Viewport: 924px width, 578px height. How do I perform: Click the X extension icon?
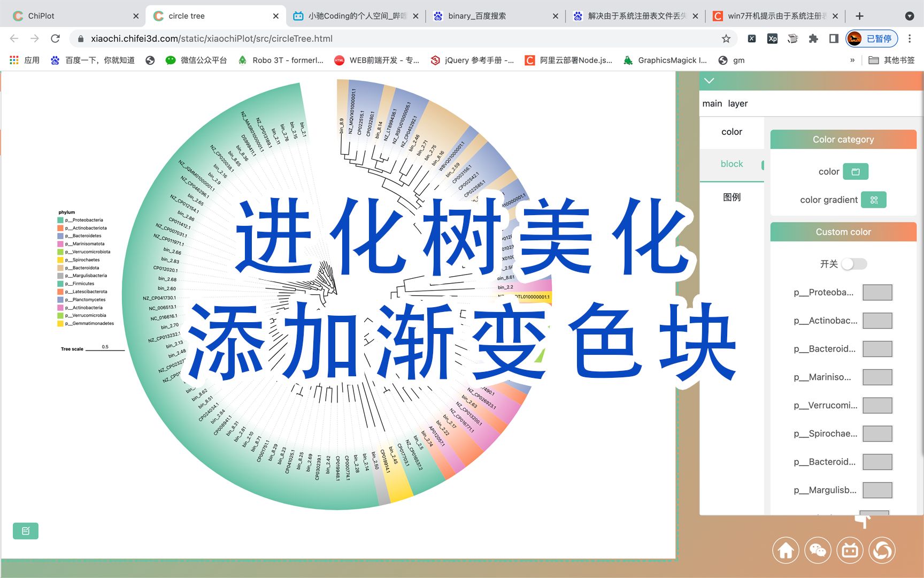point(752,39)
